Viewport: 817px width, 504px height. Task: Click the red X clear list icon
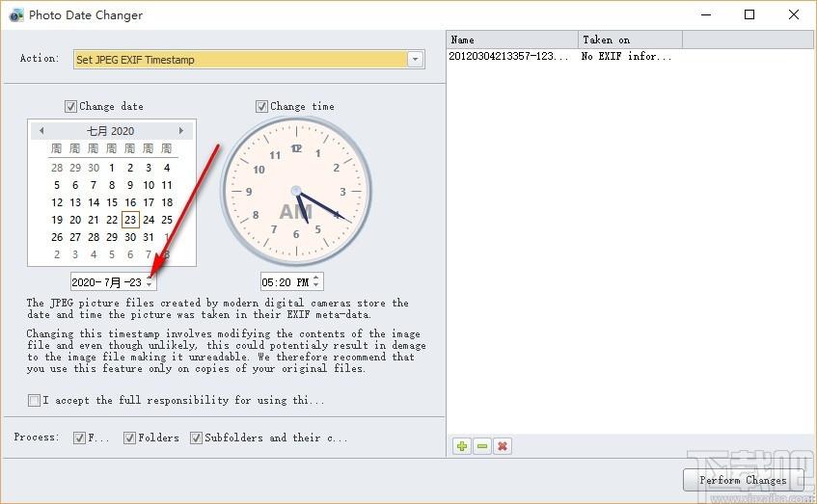tap(503, 446)
